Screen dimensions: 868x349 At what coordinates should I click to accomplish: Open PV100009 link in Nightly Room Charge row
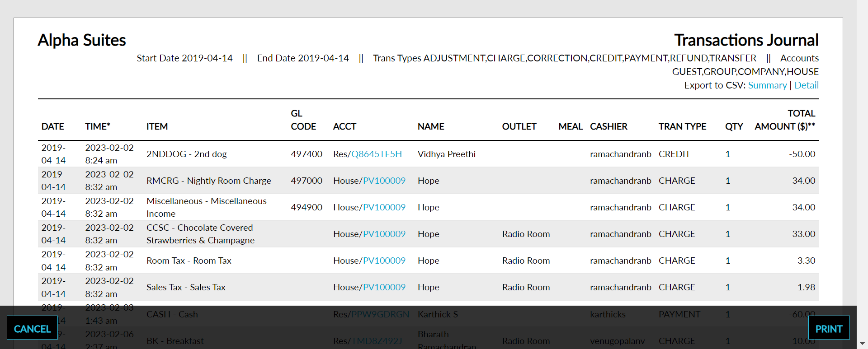(x=384, y=181)
